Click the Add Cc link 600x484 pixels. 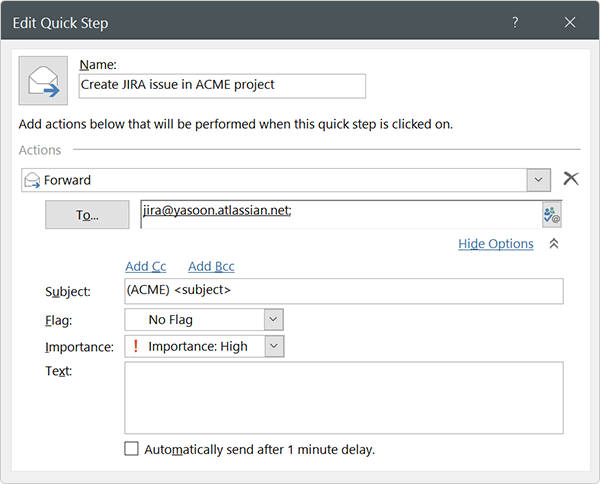tap(146, 266)
